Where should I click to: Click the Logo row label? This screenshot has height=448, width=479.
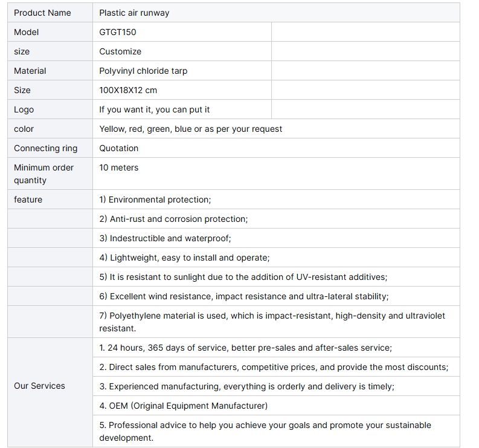(50, 109)
